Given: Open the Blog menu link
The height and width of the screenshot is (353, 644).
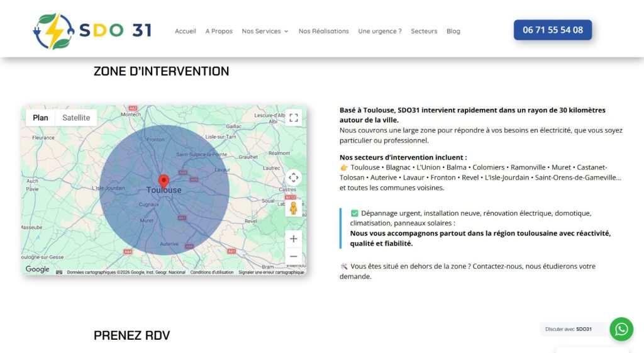Looking at the screenshot, I should click(x=453, y=31).
